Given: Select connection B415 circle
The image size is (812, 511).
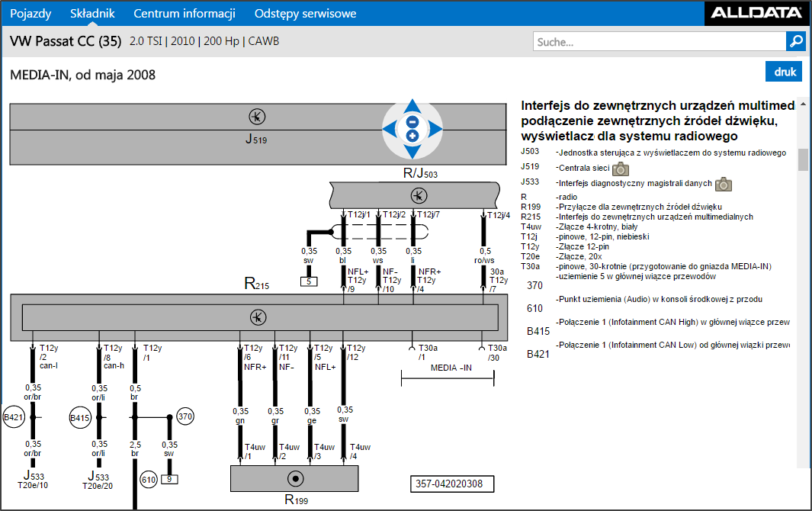Looking at the screenshot, I should [x=80, y=418].
